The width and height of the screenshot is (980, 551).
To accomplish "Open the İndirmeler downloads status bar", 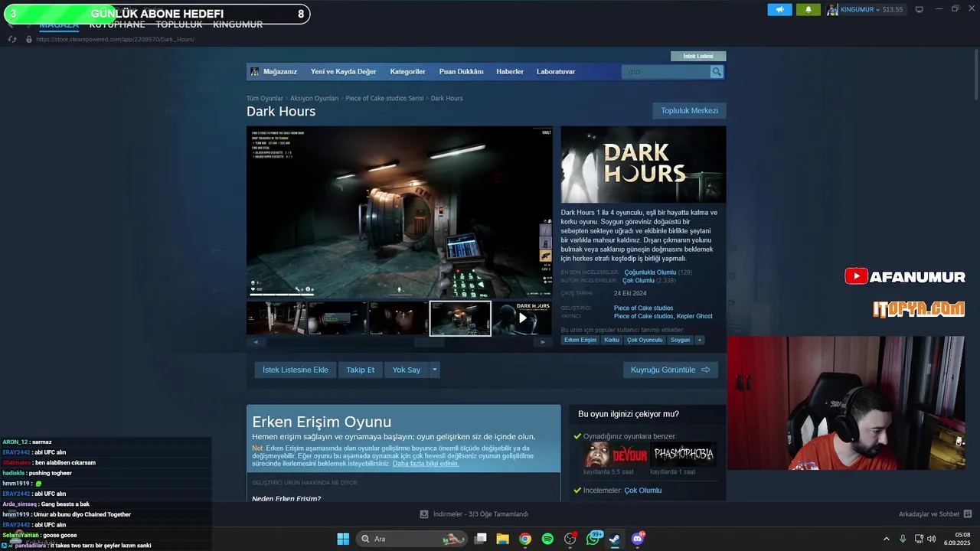I will (x=475, y=514).
